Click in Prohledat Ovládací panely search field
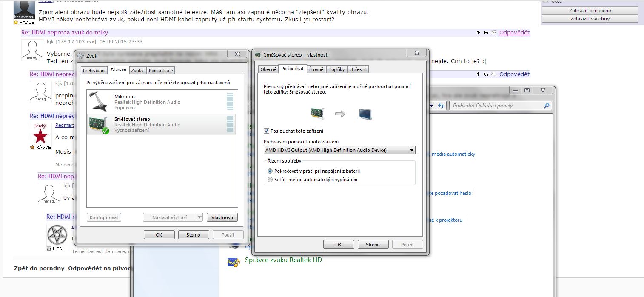 click(497, 106)
